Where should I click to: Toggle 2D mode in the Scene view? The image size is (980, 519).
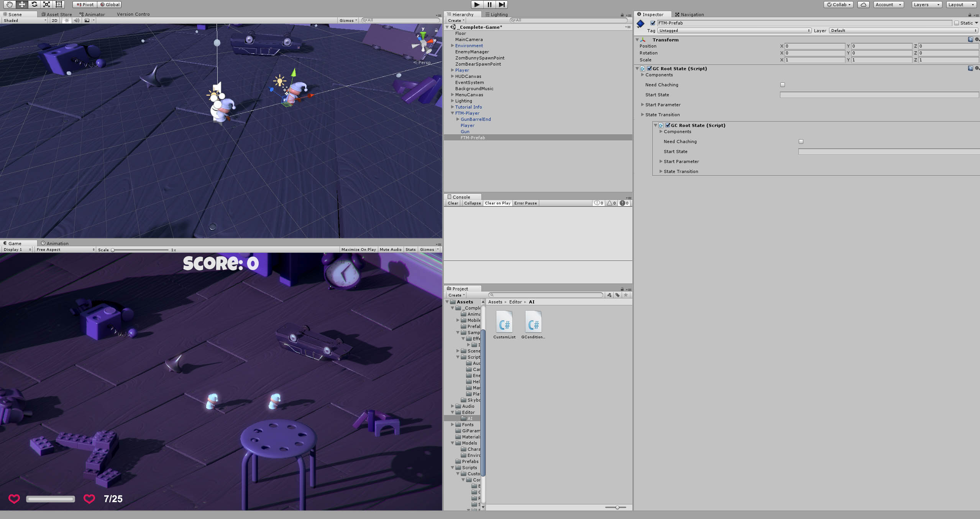click(x=54, y=20)
